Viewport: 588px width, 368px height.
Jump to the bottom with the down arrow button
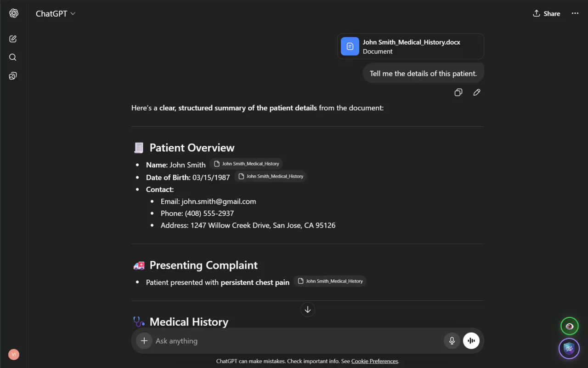308,310
